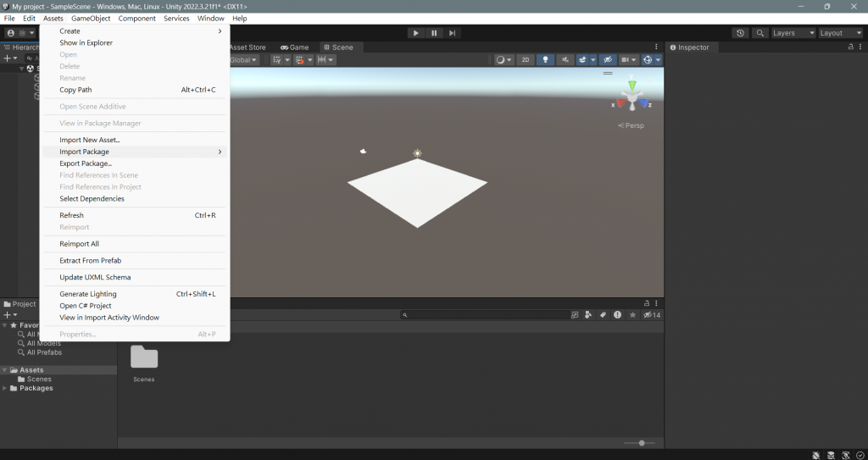This screenshot has height=460, width=868.
Task: Adjust the Project icon size slider
Action: pos(639,443)
